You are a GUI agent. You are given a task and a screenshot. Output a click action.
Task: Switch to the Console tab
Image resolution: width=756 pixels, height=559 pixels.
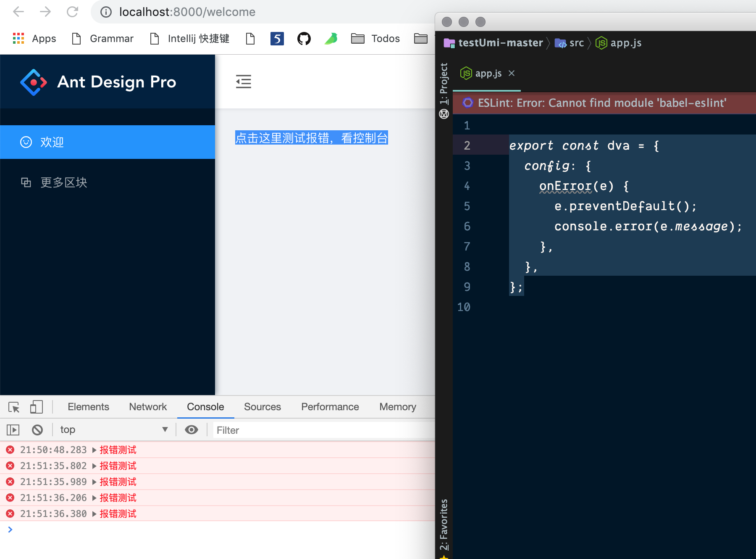pyautogui.click(x=205, y=407)
